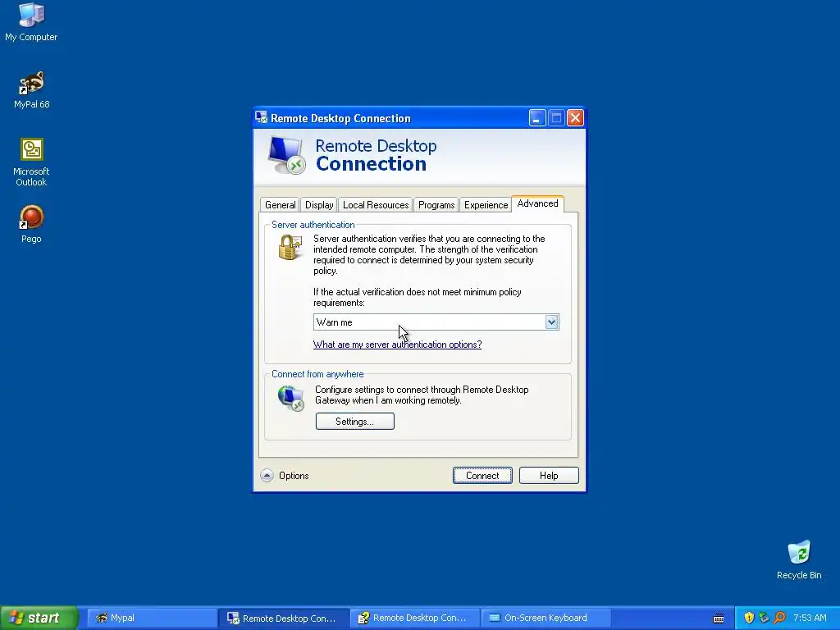Open Microsoft Outlook desktop icon
The image size is (840, 630).
pos(31,162)
